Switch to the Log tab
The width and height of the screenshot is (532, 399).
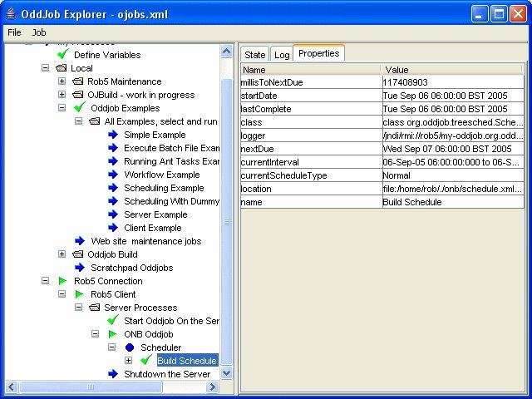(282, 55)
